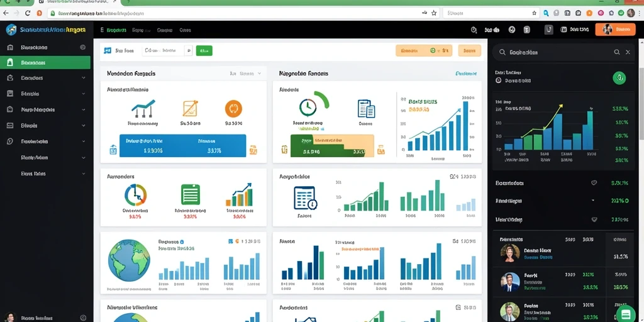The height and width of the screenshot is (322, 644).
Task: Click the browser address bar
Action: click(244, 13)
